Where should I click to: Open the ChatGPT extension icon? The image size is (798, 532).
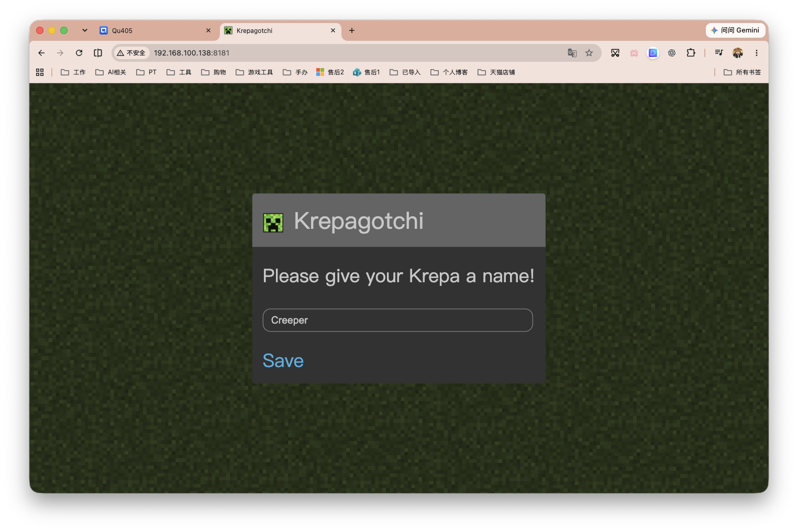coord(672,53)
